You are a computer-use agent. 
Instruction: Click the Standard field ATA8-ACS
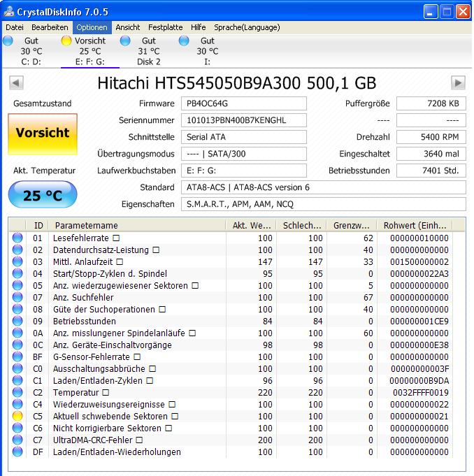pyautogui.click(x=324, y=187)
